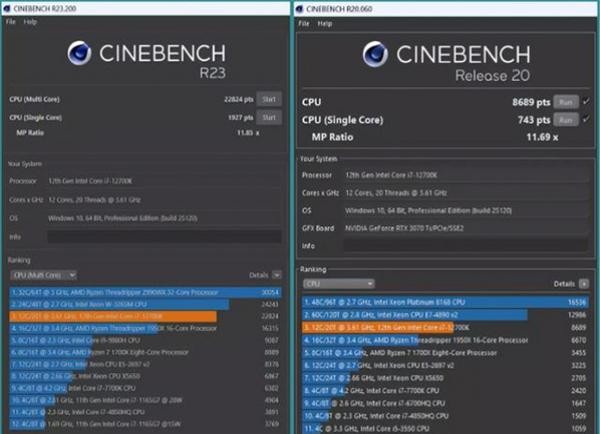Click the Processor field in R23 Your System
The image size is (600, 434).
(x=165, y=181)
